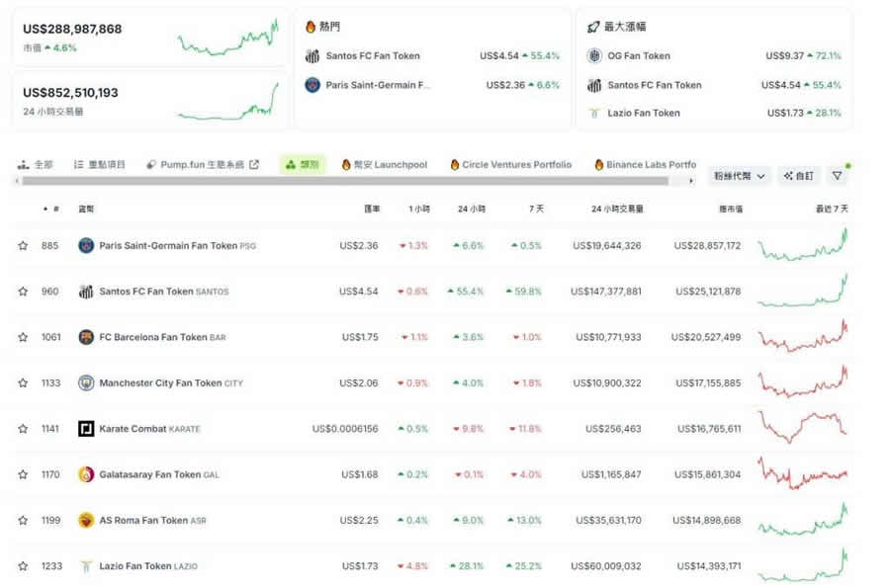Sort by 7-day change column
This screenshot has height=588, width=890.
click(536, 210)
